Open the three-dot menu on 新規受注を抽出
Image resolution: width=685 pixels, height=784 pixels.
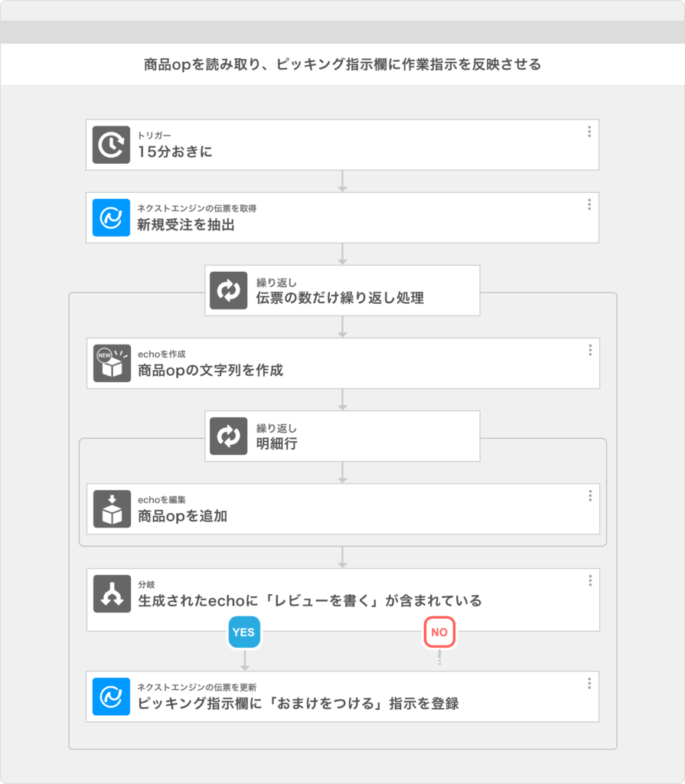[x=589, y=204]
